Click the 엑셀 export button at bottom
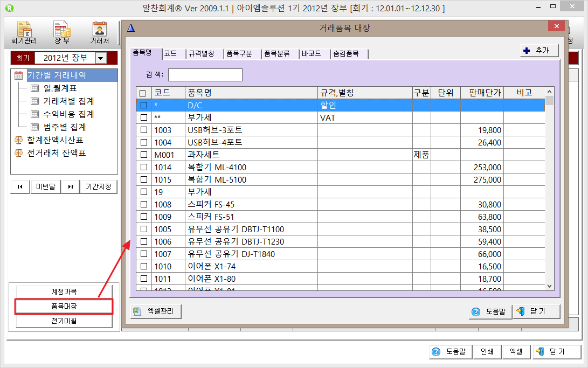The height and width of the screenshot is (368, 588). coord(516,351)
